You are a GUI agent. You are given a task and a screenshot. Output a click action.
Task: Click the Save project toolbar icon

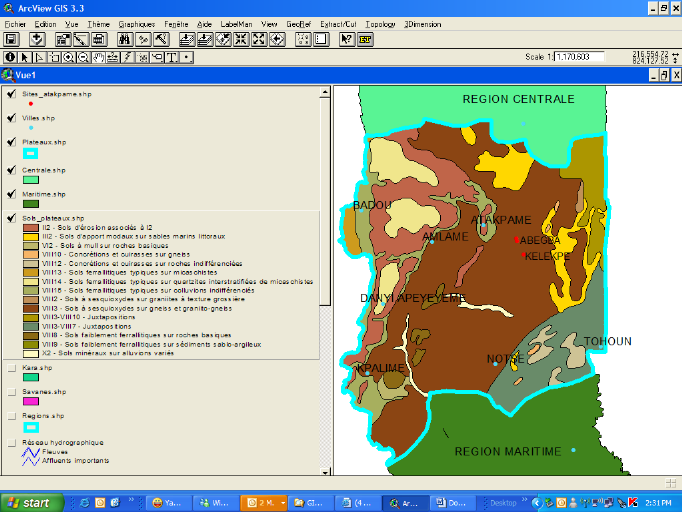[11, 39]
